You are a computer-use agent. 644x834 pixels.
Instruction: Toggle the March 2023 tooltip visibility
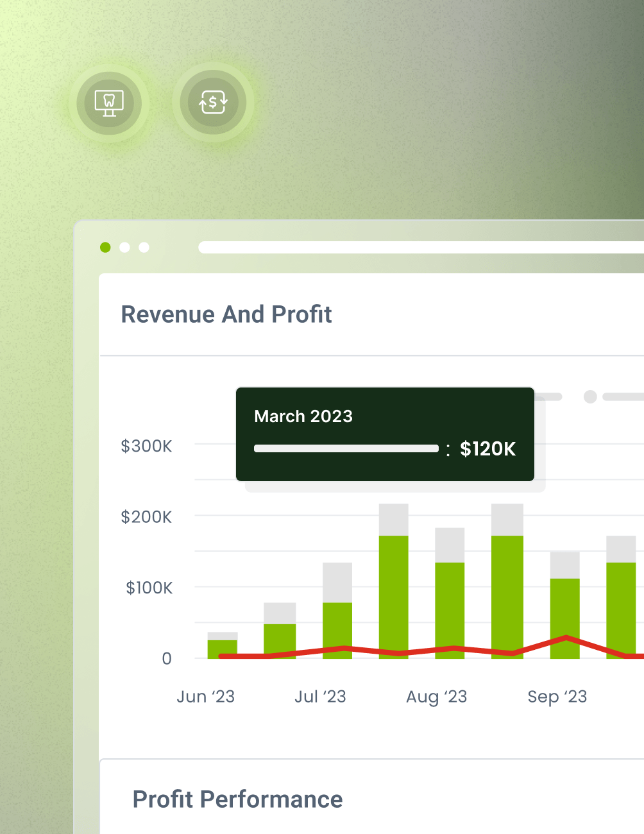[x=385, y=434]
